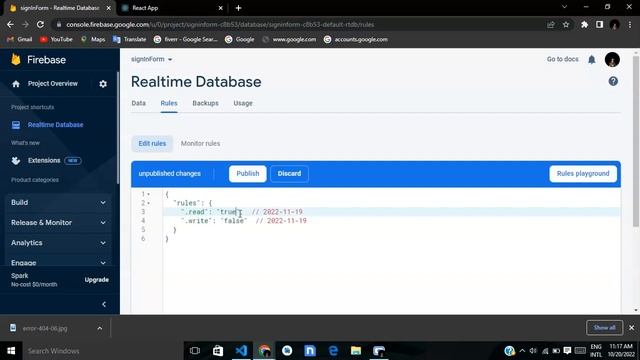Open Chrome three-dot menu
The image size is (640, 360).
coord(630,24)
